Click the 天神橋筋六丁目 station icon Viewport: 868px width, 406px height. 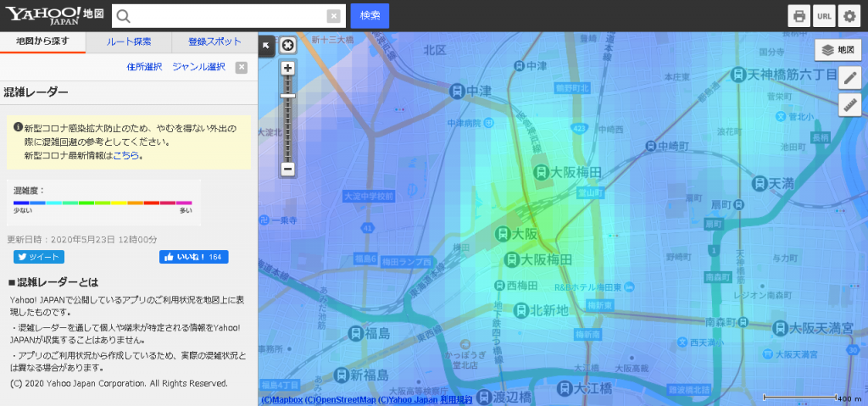click(738, 75)
